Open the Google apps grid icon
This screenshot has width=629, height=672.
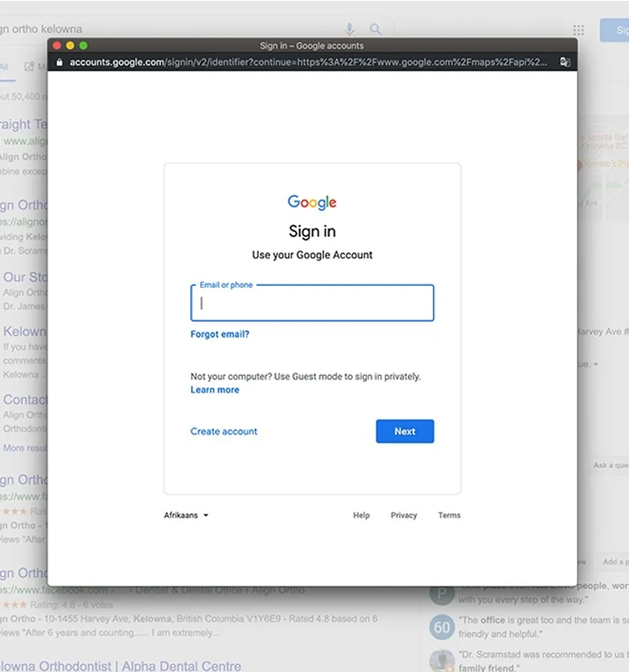[x=579, y=30]
